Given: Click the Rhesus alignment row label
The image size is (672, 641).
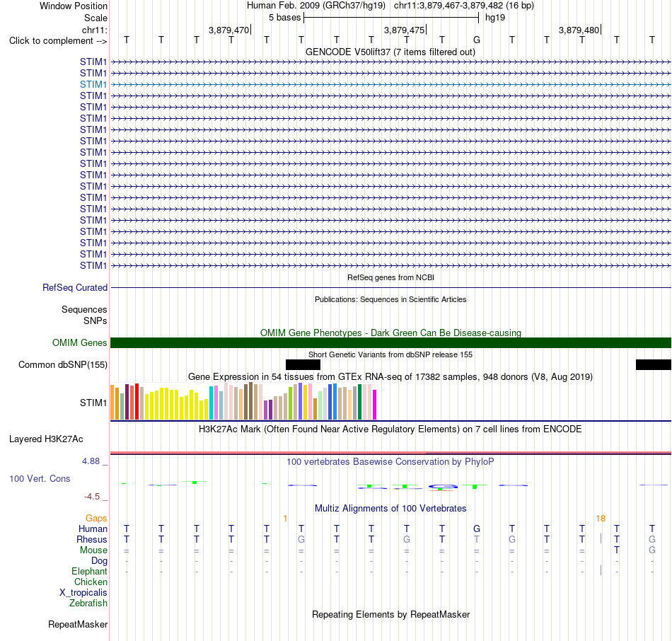Looking at the screenshot, I should (x=92, y=539).
